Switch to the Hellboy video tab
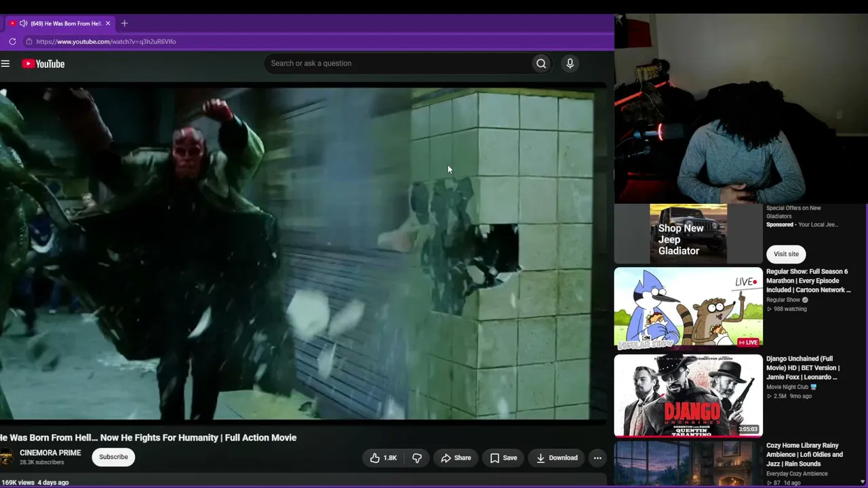The width and height of the screenshot is (868, 488). pyautogui.click(x=61, y=23)
